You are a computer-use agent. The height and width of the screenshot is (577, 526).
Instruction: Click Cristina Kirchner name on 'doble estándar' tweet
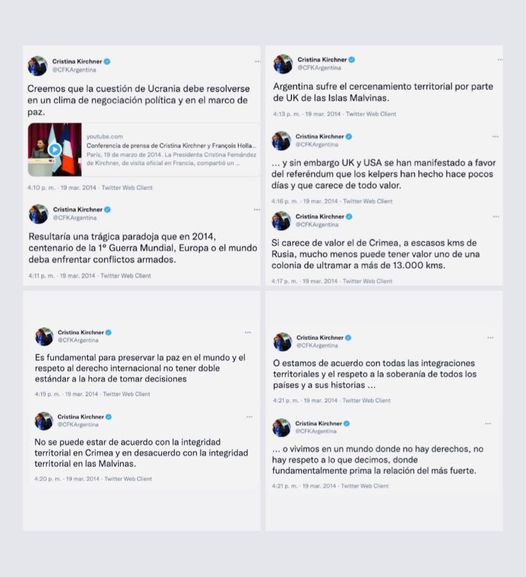click(x=81, y=332)
